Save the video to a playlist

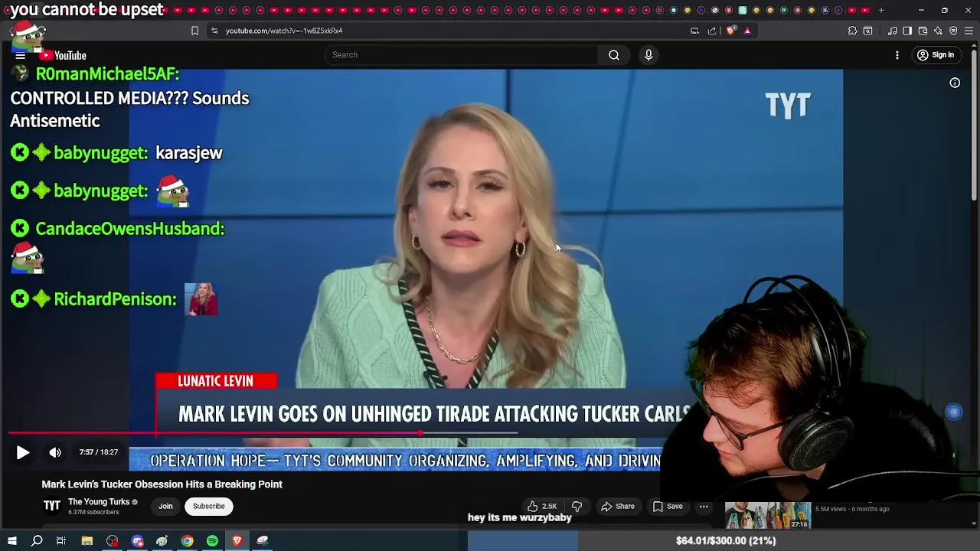pyautogui.click(x=668, y=507)
